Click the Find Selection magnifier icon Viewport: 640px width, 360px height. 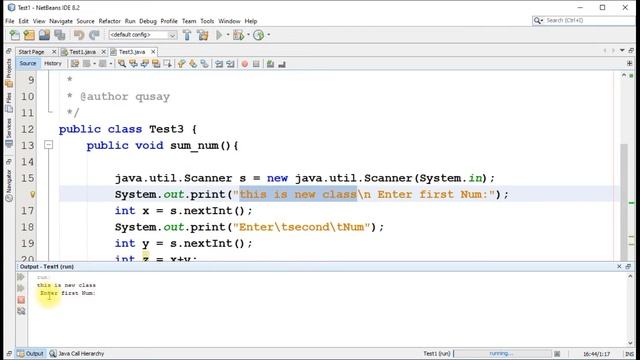click(122, 64)
